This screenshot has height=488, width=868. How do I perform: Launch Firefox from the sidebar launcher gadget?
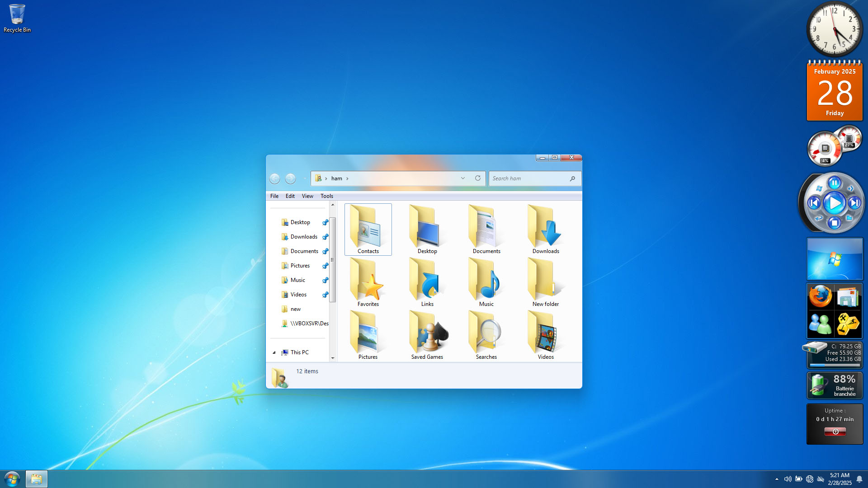coord(820,297)
